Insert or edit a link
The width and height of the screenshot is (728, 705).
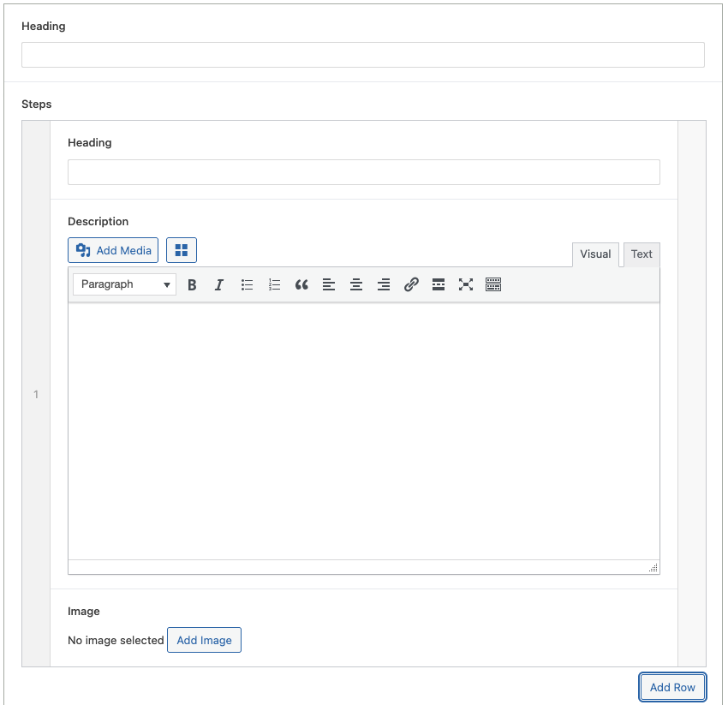point(411,284)
